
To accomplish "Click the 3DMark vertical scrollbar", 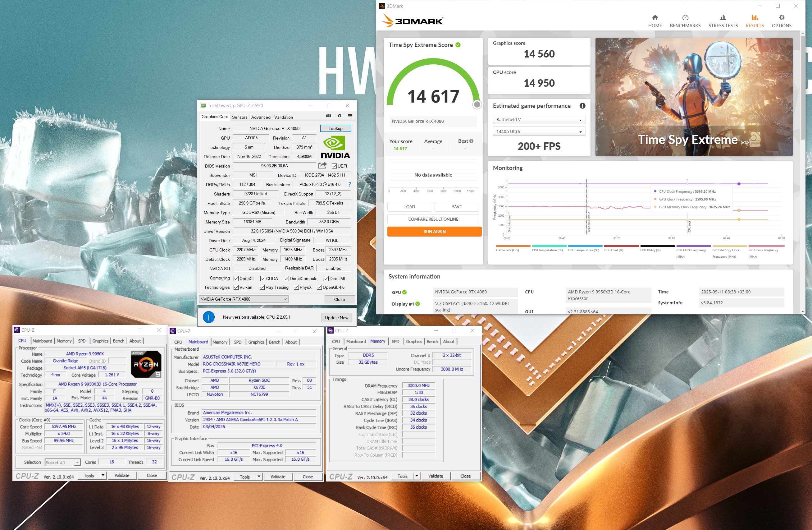I will pyautogui.click(x=802, y=87).
